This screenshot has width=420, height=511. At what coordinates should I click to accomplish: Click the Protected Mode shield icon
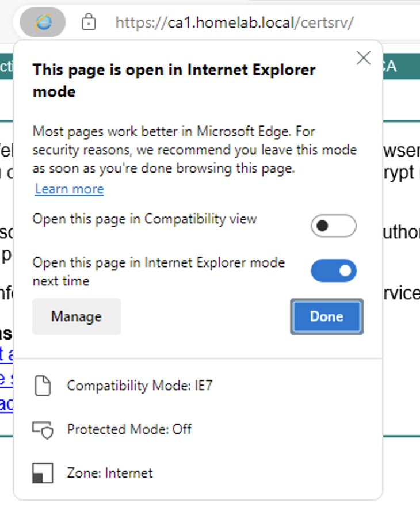tap(43, 430)
